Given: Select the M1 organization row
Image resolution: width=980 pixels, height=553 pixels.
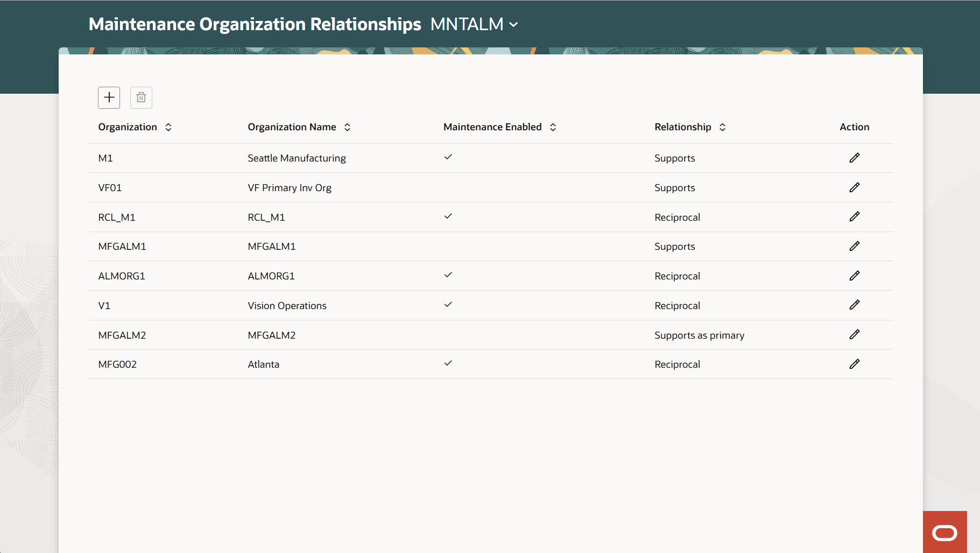Looking at the screenshot, I should [105, 158].
